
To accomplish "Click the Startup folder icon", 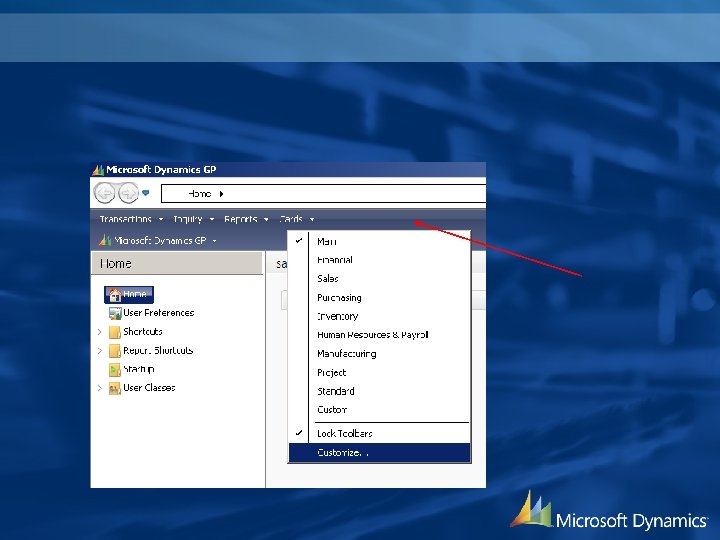I will pos(115,370).
